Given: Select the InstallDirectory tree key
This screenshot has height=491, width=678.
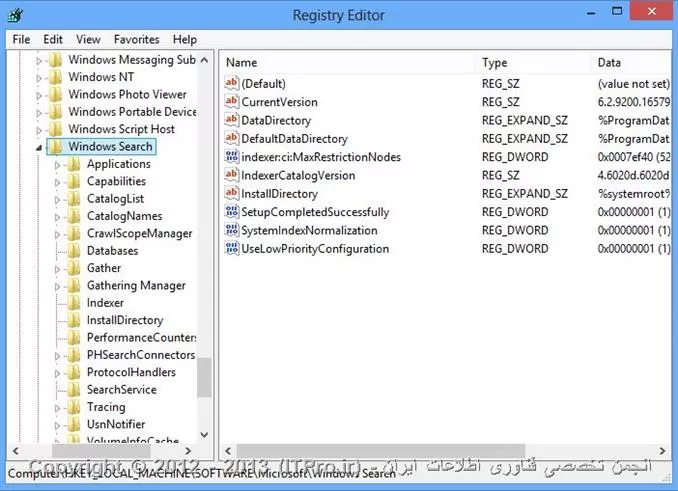Looking at the screenshot, I should point(125,320).
